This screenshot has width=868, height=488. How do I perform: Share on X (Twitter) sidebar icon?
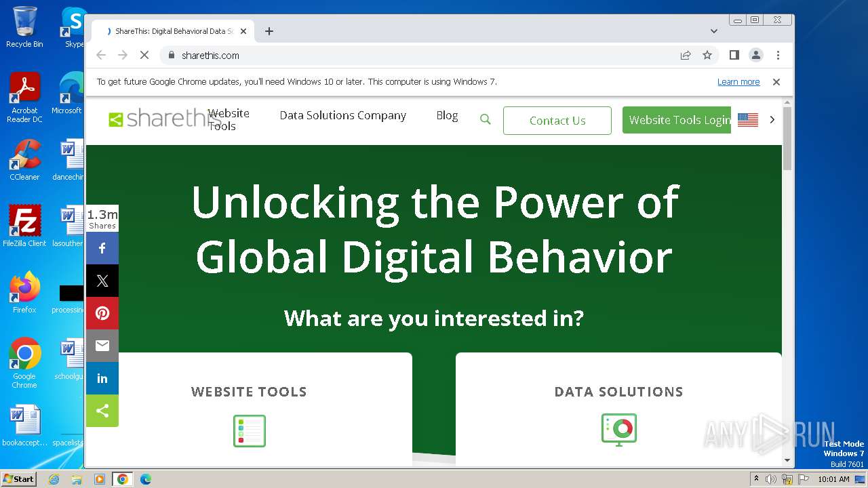pos(102,281)
